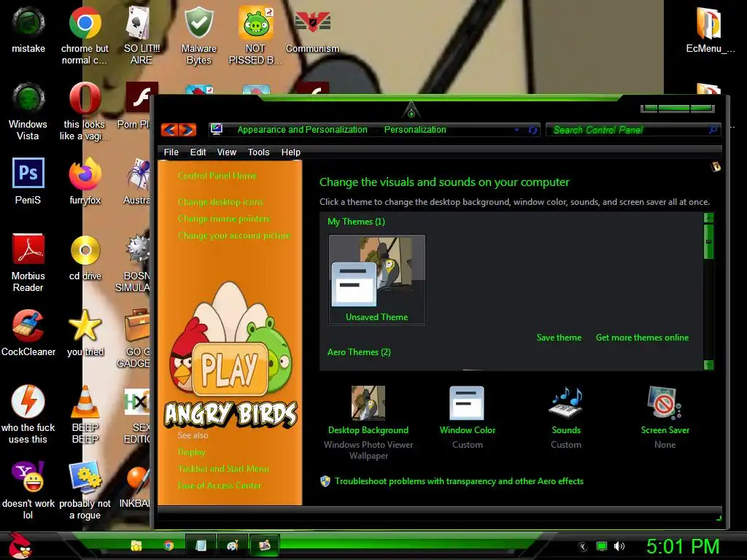Click the Forward navigation arrow
Image resolution: width=747 pixels, height=560 pixels.
[187, 130]
